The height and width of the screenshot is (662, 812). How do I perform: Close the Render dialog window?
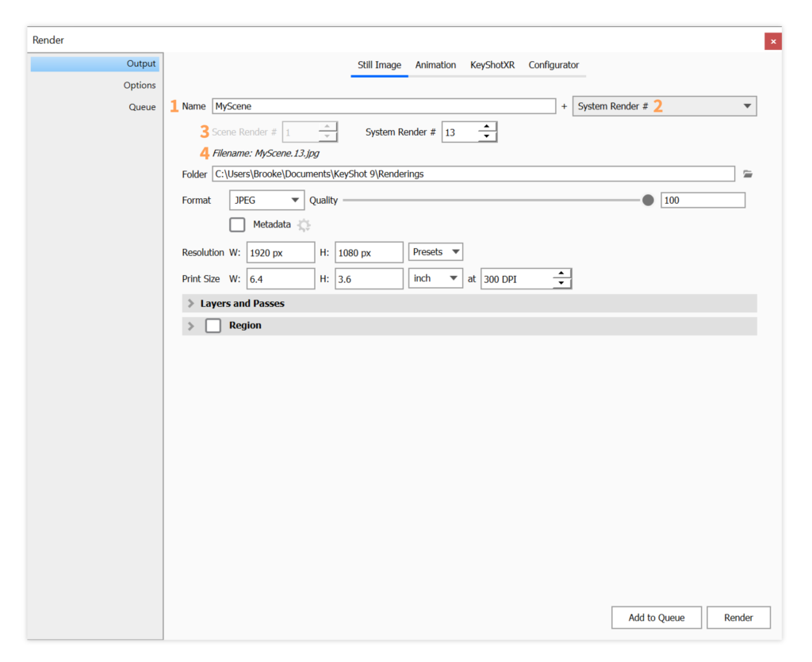click(x=772, y=41)
